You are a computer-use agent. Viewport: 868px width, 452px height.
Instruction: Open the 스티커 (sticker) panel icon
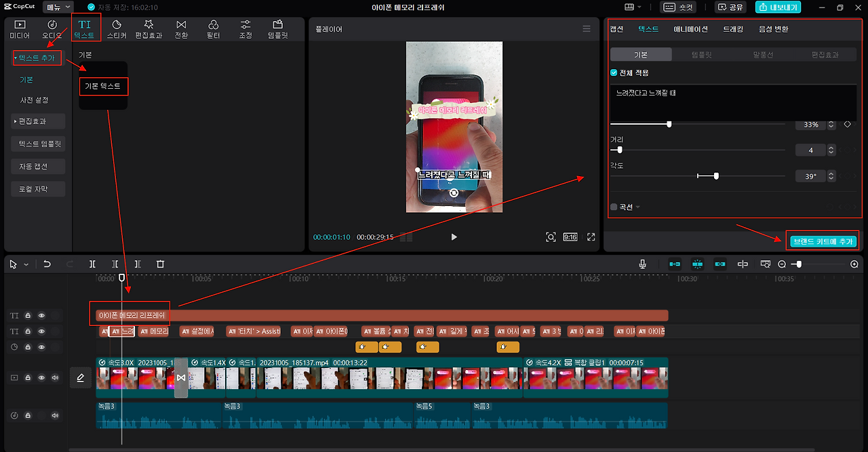click(117, 28)
